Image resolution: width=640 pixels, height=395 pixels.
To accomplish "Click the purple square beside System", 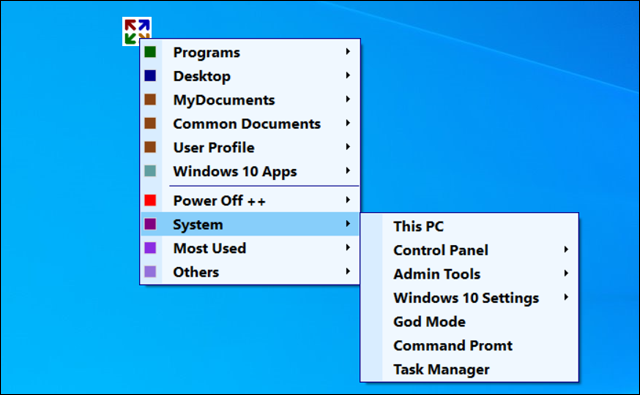I will (150, 224).
